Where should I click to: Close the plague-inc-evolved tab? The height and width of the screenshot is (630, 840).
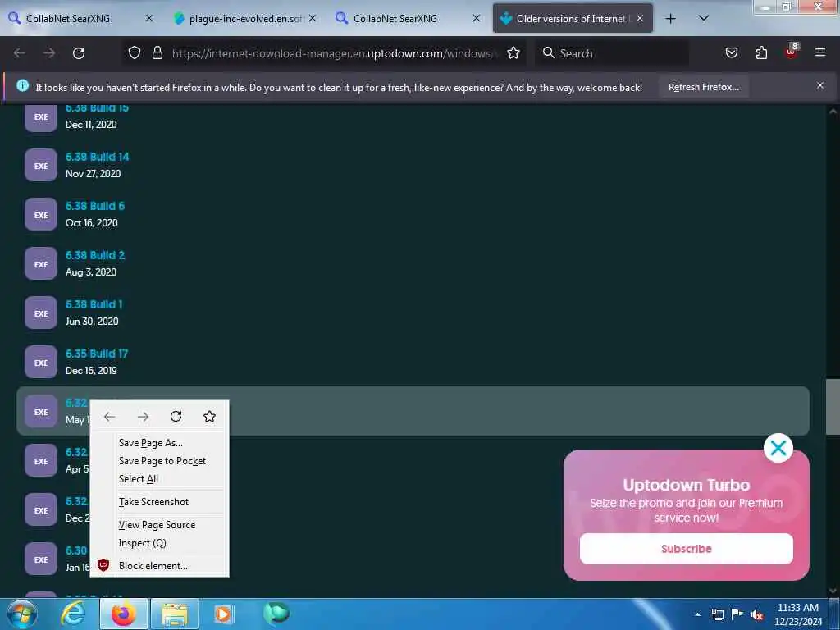313,18
